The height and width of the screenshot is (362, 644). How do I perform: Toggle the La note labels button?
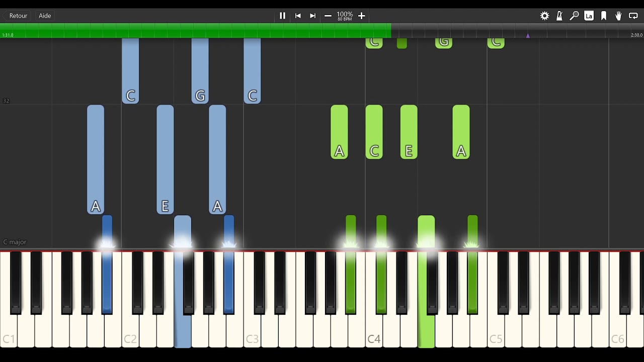[x=589, y=16]
